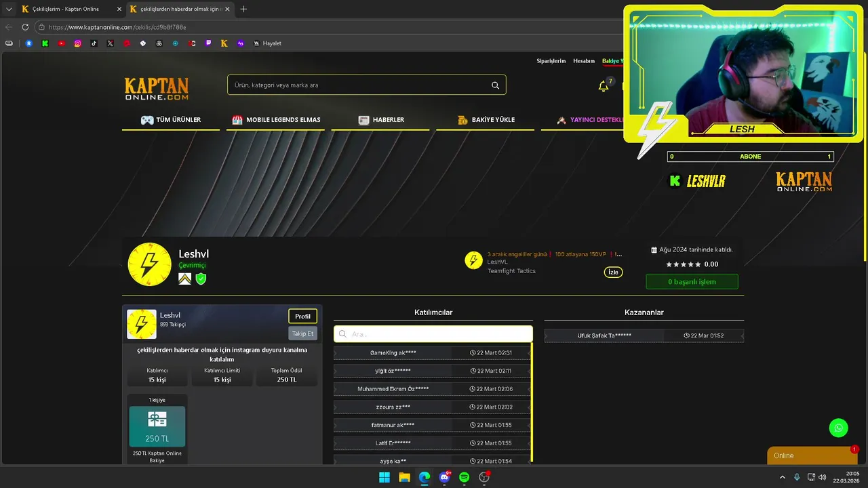This screenshot has width=868, height=488.
Task: Click the 0 başarılı işlem button
Action: (692, 281)
